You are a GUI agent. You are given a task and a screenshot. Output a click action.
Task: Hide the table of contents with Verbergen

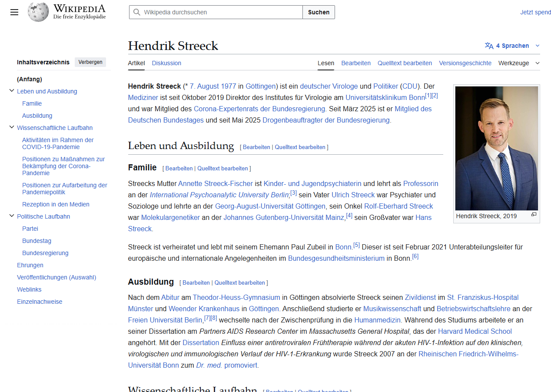point(90,62)
